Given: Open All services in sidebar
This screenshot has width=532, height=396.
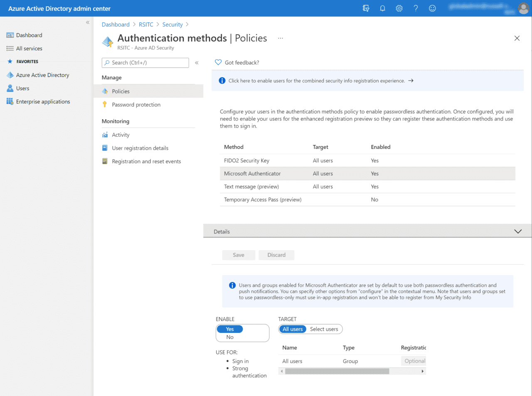Looking at the screenshot, I should tap(29, 49).
